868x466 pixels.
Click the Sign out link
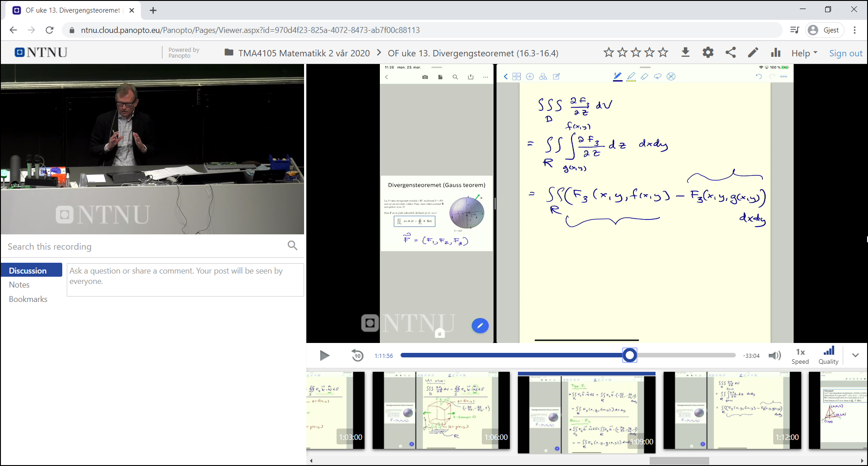click(x=845, y=53)
